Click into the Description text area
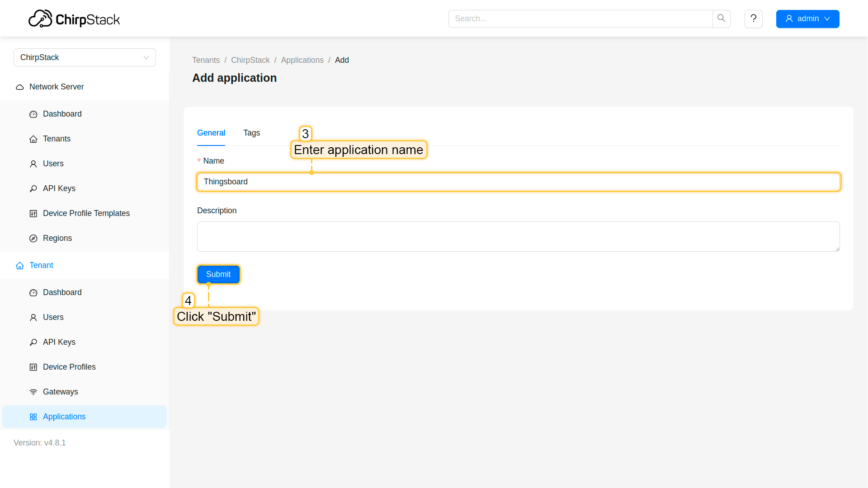Image resolution: width=868 pixels, height=488 pixels. (518, 236)
